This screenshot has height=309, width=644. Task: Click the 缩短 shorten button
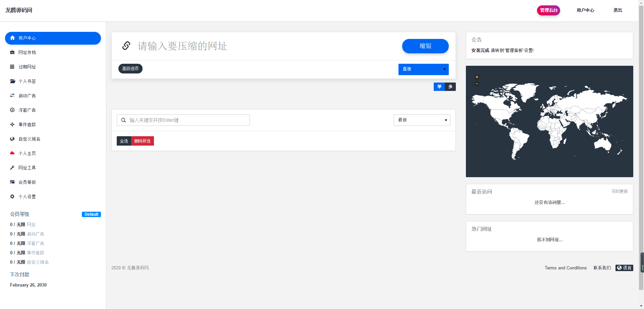tap(425, 46)
